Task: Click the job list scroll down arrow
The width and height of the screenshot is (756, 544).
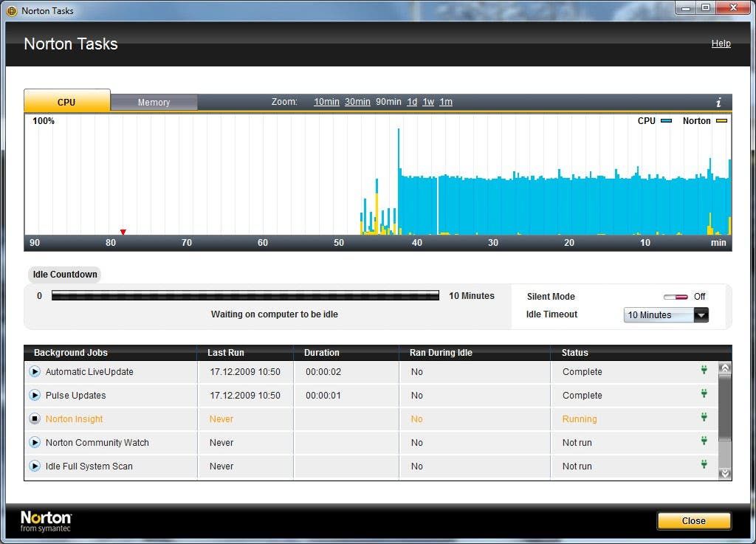Action: click(725, 473)
